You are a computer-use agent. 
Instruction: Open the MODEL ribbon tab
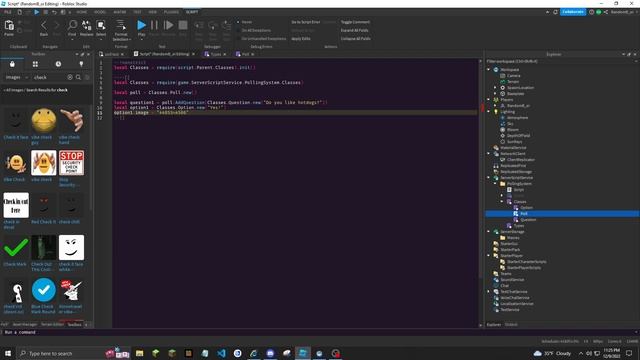(x=100, y=12)
